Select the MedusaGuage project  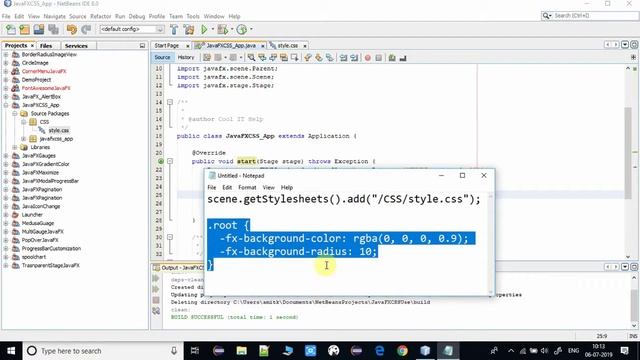coord(38,223)
